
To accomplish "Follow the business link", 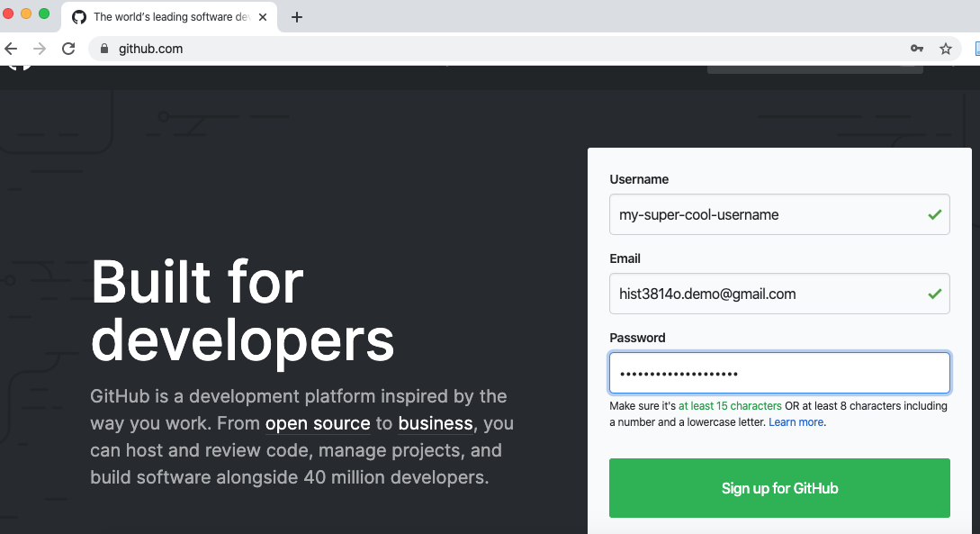I will pos(435,423).
